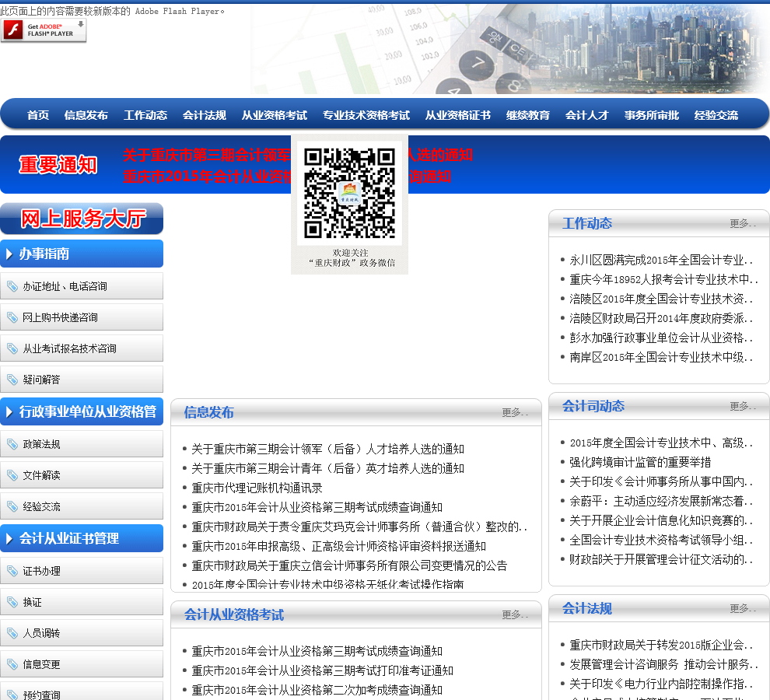Open article 财政部关于开展管理会计征文活动的

click(661, 559)
